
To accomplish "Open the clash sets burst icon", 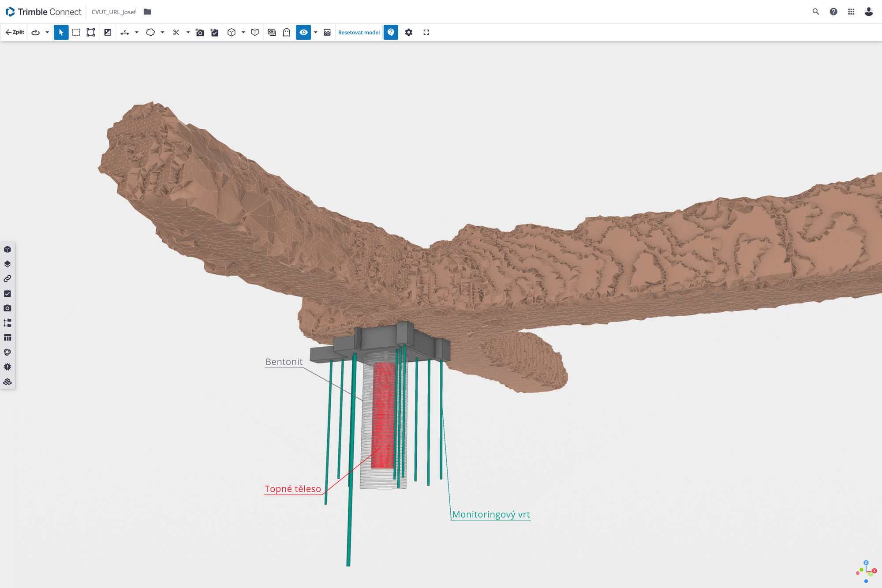I will 7,367.
